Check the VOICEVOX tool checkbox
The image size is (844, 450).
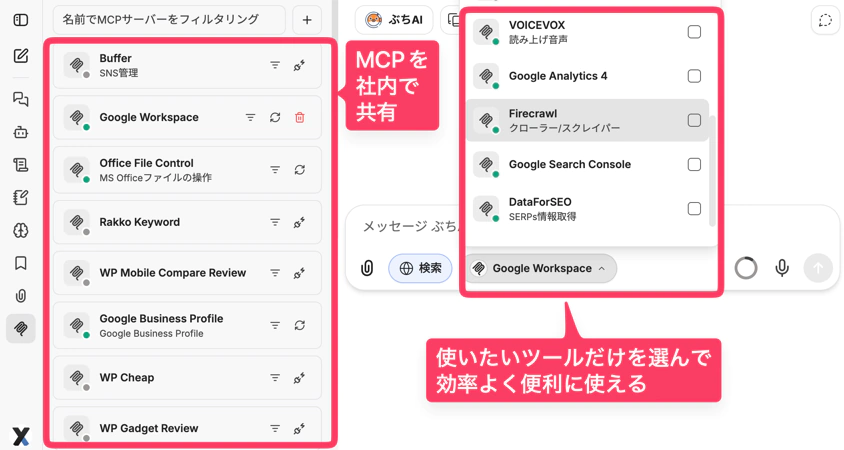click(694, 32)
